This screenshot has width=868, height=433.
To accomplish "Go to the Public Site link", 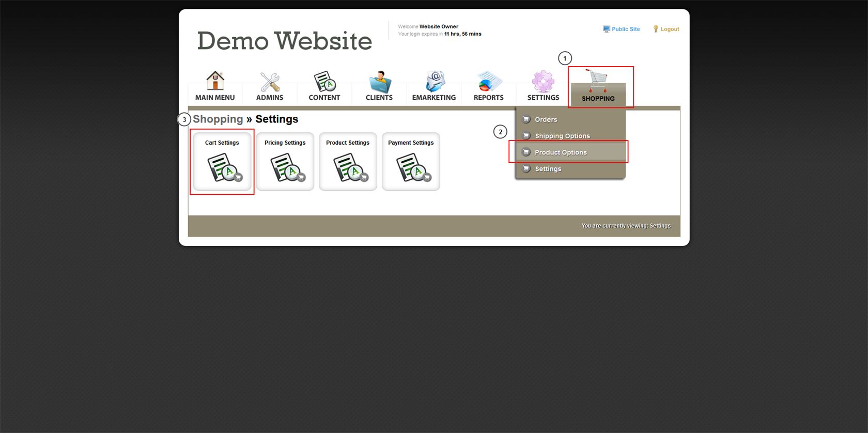I will pos(625,29).
